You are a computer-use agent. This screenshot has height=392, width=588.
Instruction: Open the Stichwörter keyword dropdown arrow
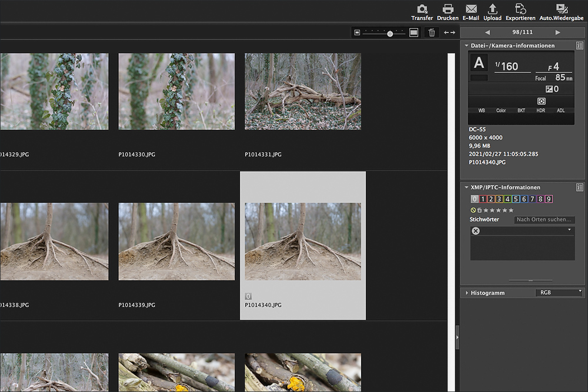[569, 230]
